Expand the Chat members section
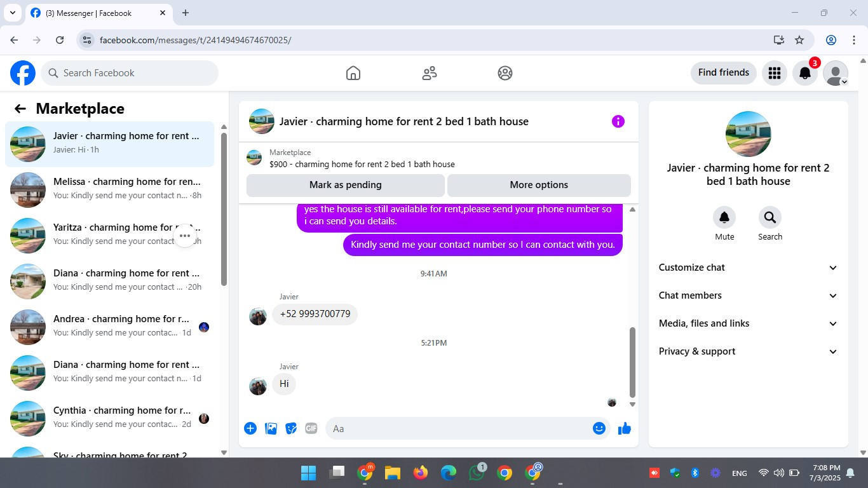This screenshot has height=488, width=868. (749, 295)
